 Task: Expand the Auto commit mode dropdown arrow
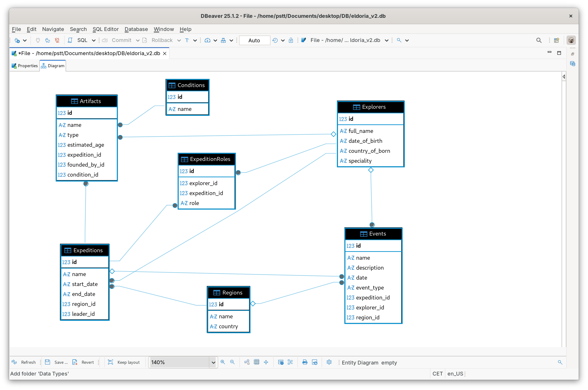283,40
